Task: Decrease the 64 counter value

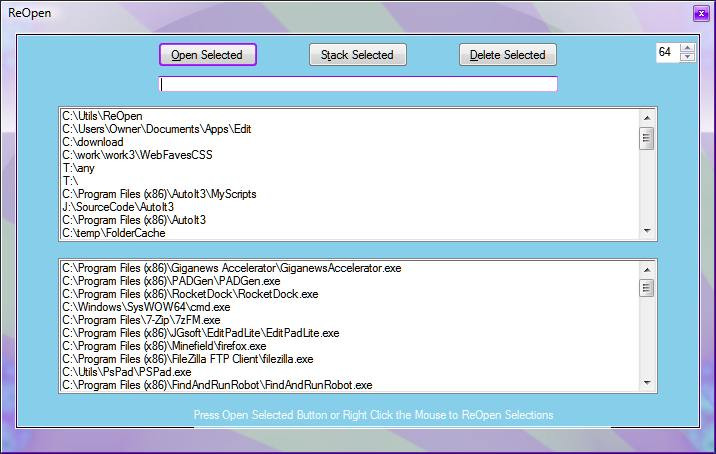Action: point(687,57)
